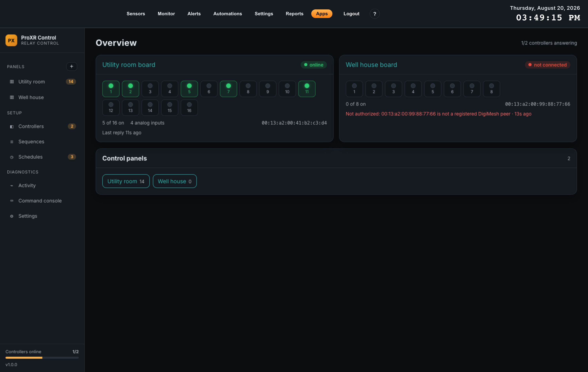The height and width of the screenshot is (372, 588).
Task: Toggle relay 16 on Utility room board
Action: [189, 107]
